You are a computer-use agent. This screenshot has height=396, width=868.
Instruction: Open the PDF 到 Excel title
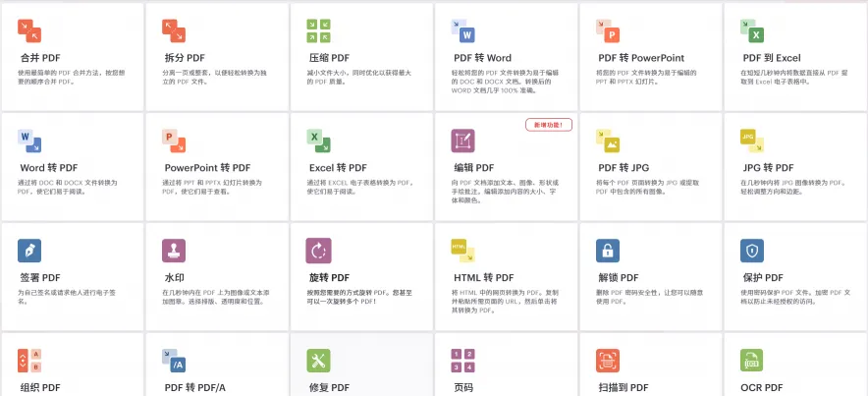tap(772, 58)
